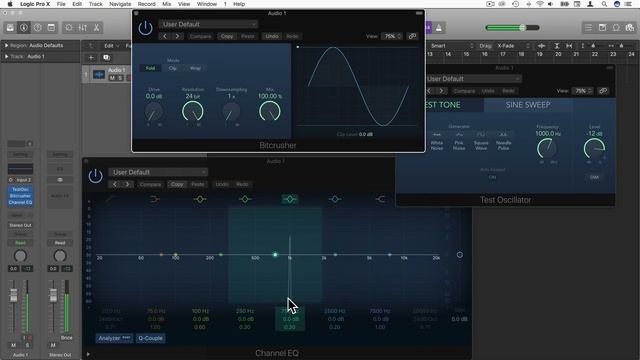Toggle the Q-Couple button in Channel EQ

click(x=150, y=338)
